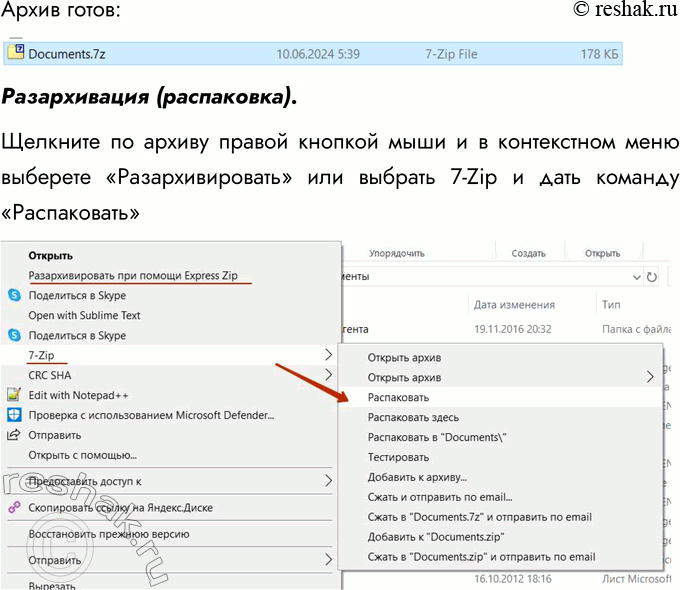Click the Microsoft Defender shield icon
Viewport: 680px width, 590px height.
[14, 415]
